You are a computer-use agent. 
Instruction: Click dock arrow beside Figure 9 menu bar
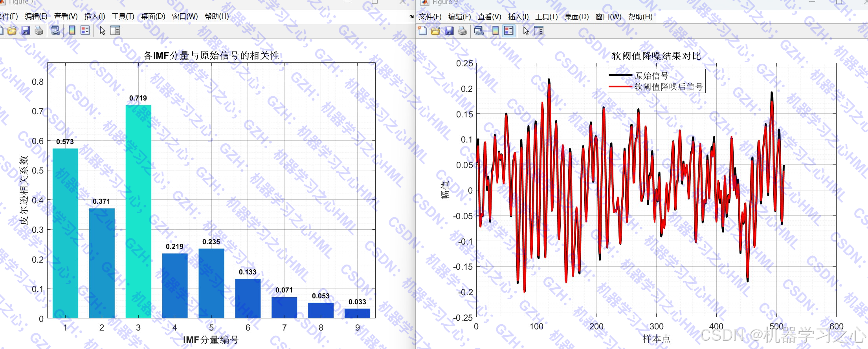pyautogui.click(x=411, y=16)
